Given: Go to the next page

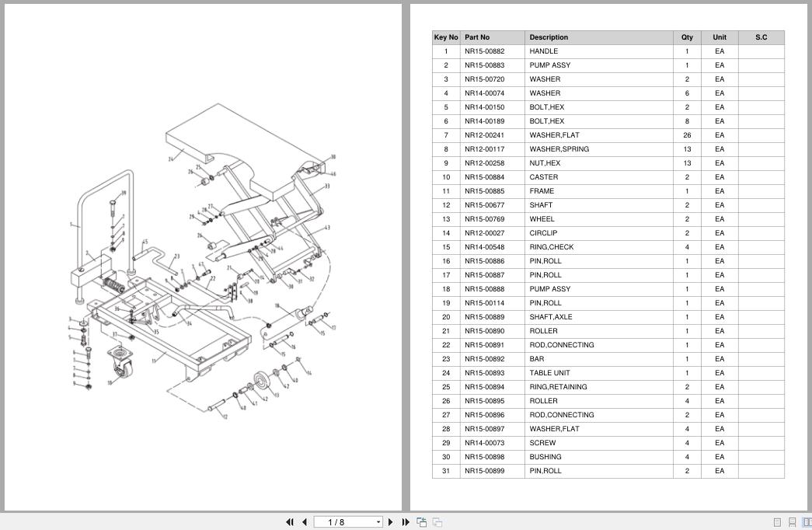Looking at the screenshot, I should (391, 522).
